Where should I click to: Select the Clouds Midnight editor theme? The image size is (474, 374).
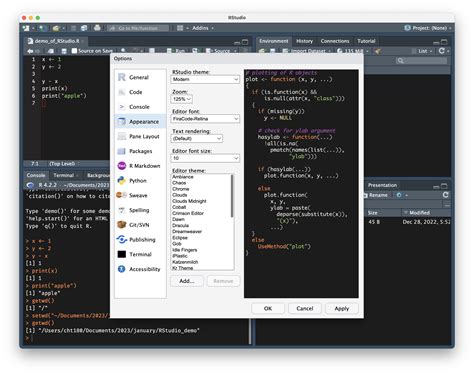[200, 201]
